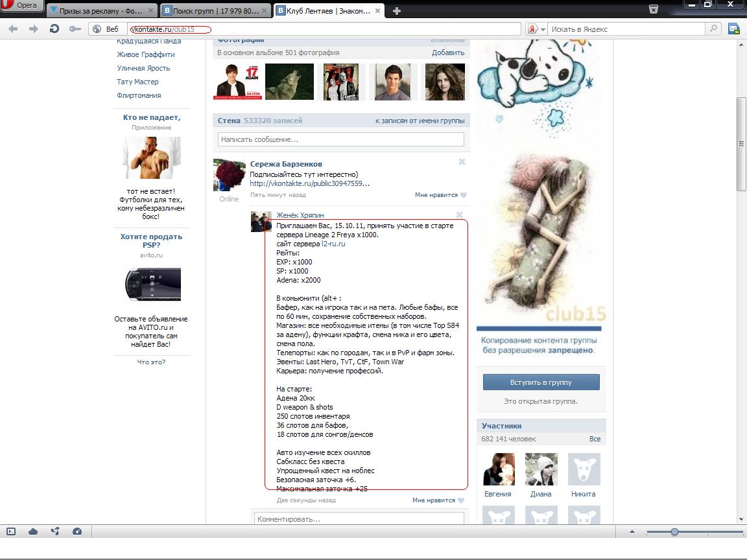
Task: Open the red movie poster photo thumbnail
Action: pos(340,82)
